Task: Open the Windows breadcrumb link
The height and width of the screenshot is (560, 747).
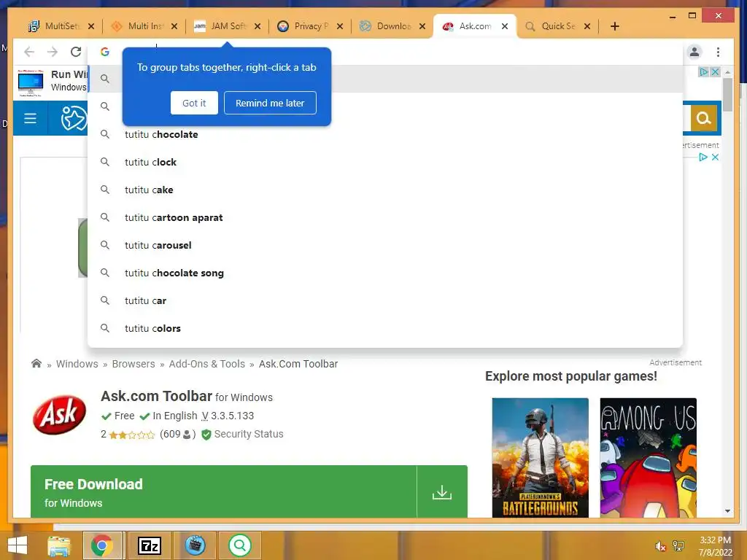Action: click(77, 364)
